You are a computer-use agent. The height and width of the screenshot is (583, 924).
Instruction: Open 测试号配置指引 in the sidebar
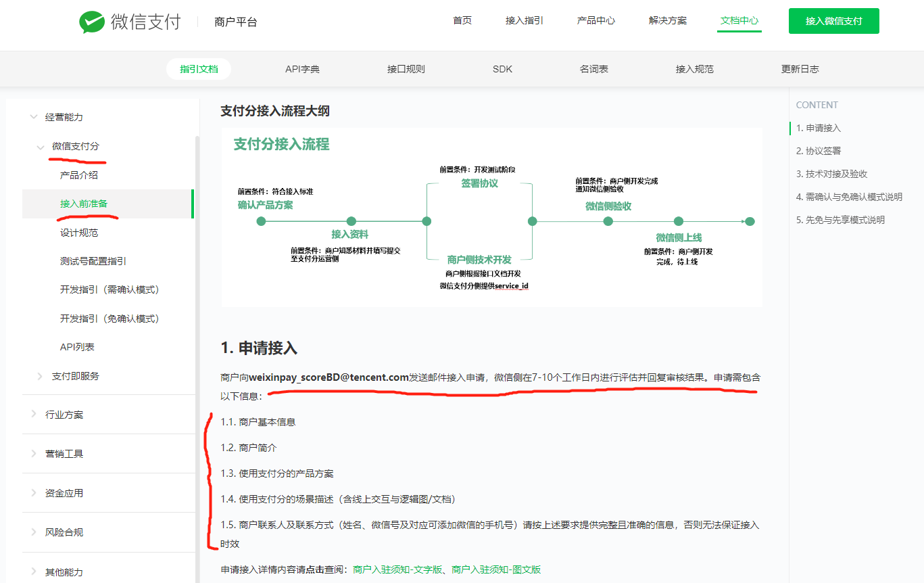pyautogui.click(x=93, y=261)
